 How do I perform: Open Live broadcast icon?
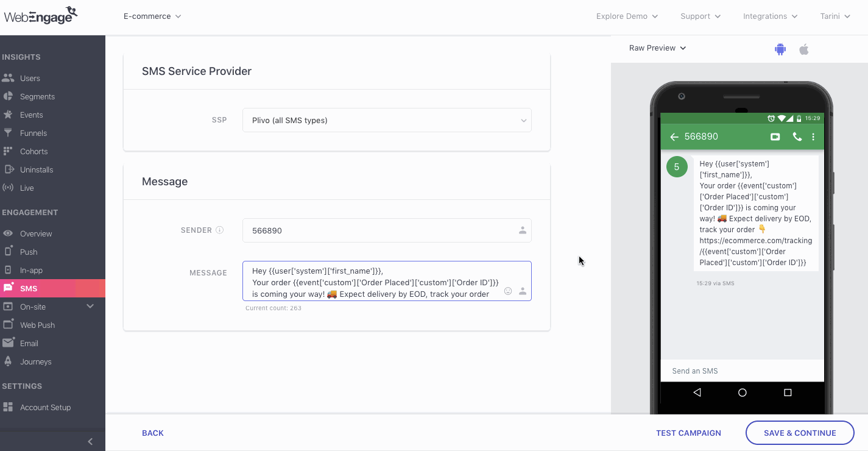click(x=8, y=188)
